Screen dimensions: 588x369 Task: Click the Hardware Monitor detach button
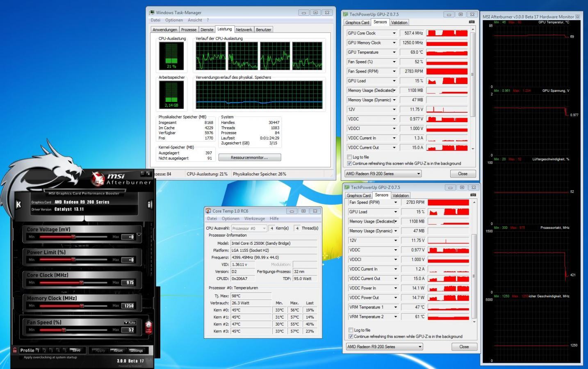(x=577, y=17)
